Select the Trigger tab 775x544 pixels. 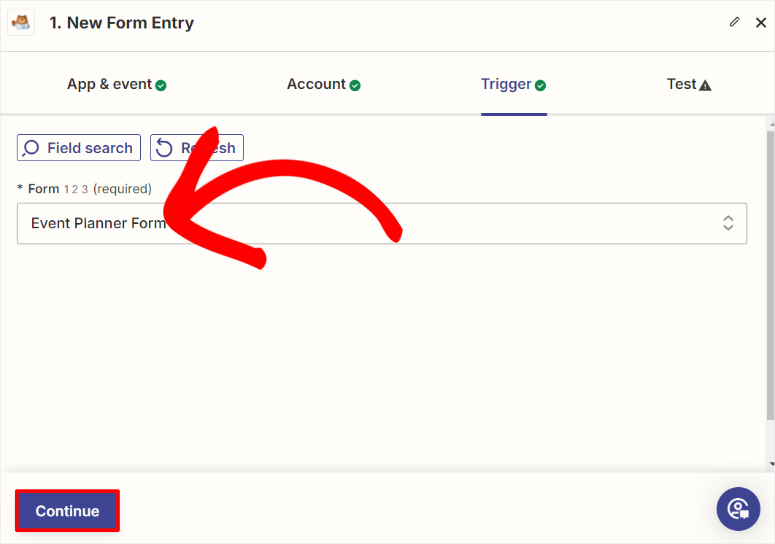pyautogui.click(x=514, y=84)
